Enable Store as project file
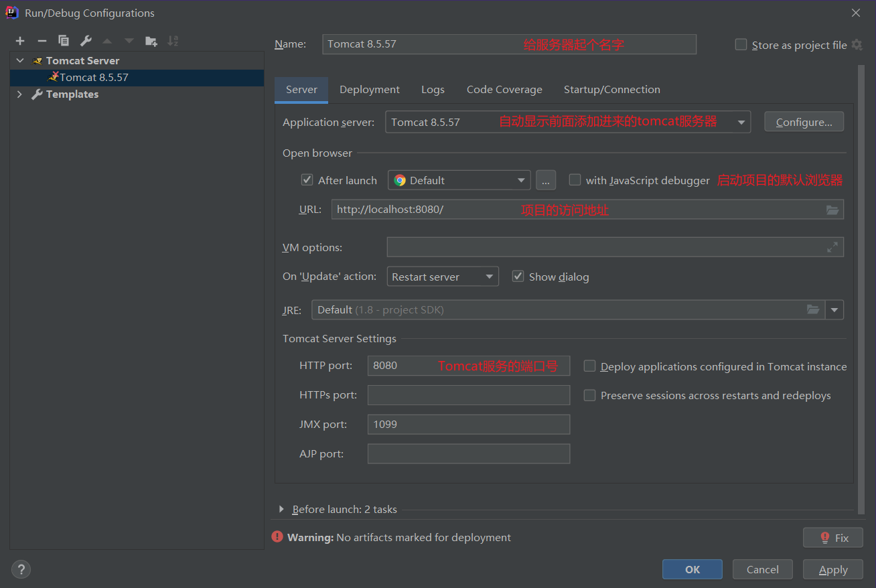876x588 pixels. tap(741, 45)
